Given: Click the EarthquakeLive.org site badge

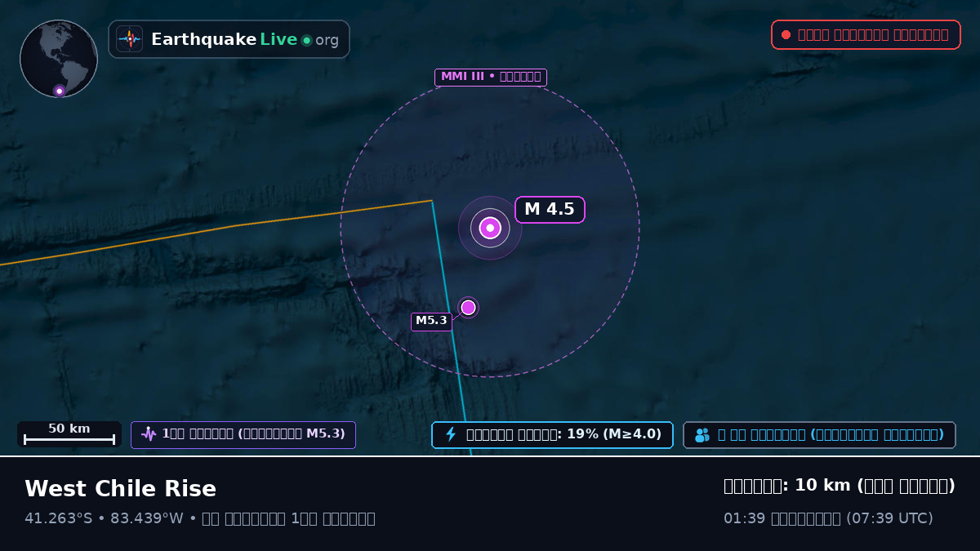Looking at the screenshot, I should [x=229, y=39].
